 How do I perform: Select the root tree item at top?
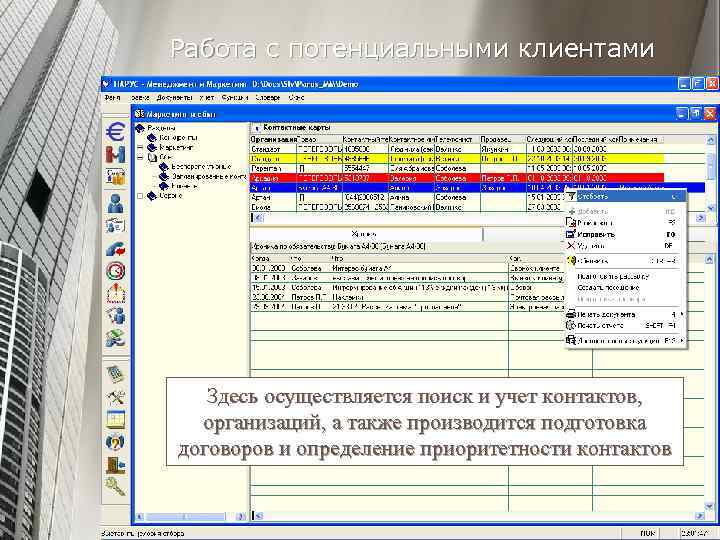[x=161, y=128]
